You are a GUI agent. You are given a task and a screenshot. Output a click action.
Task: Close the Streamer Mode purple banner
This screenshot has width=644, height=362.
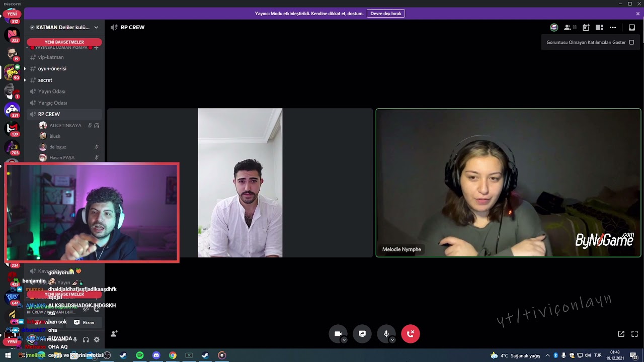[x=638, y=14]
